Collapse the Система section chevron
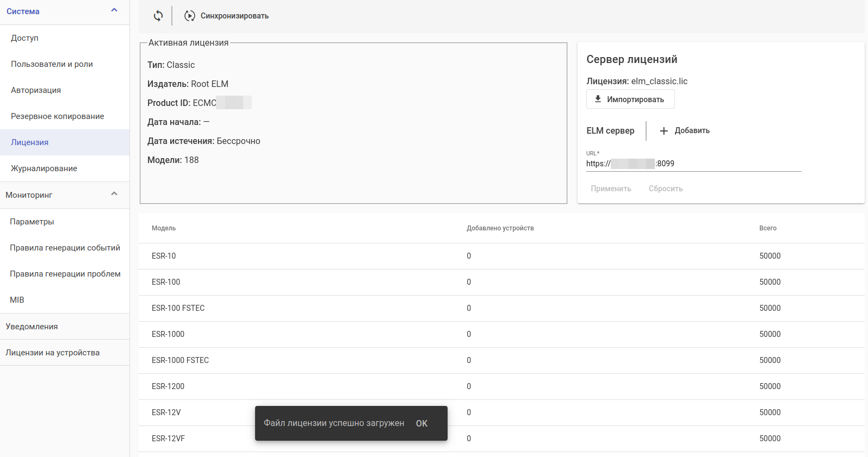Image resolution: width=868 pixels, height=457 pixels. [114, 10]
